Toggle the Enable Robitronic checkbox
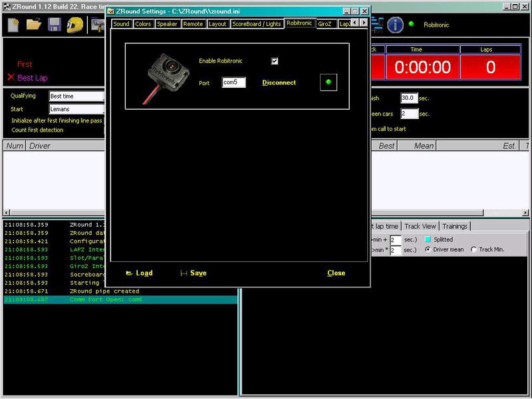Screen dimensions: 532x399 point(274,61)
